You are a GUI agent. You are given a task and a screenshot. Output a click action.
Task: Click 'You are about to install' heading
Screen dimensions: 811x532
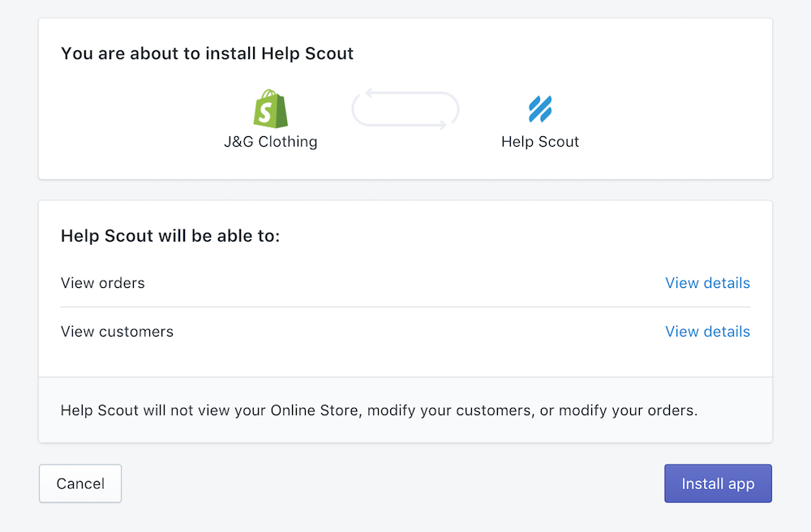(x=207, y=54)
